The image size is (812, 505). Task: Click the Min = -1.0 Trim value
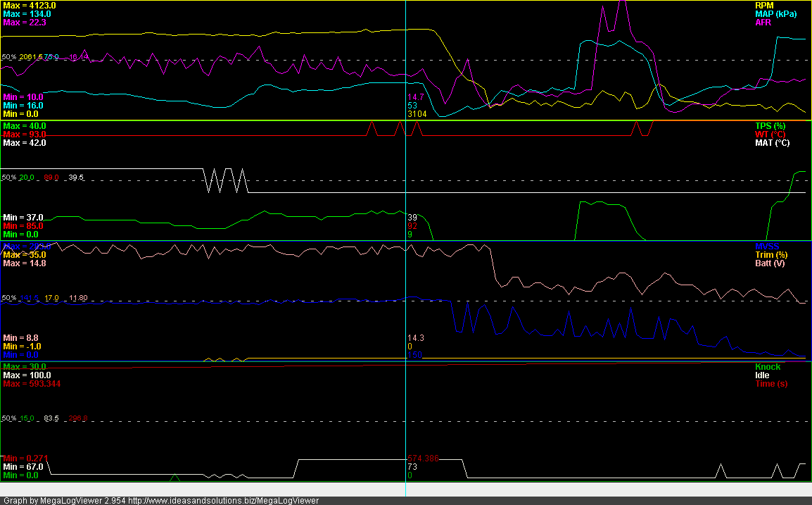pos(23,346)
